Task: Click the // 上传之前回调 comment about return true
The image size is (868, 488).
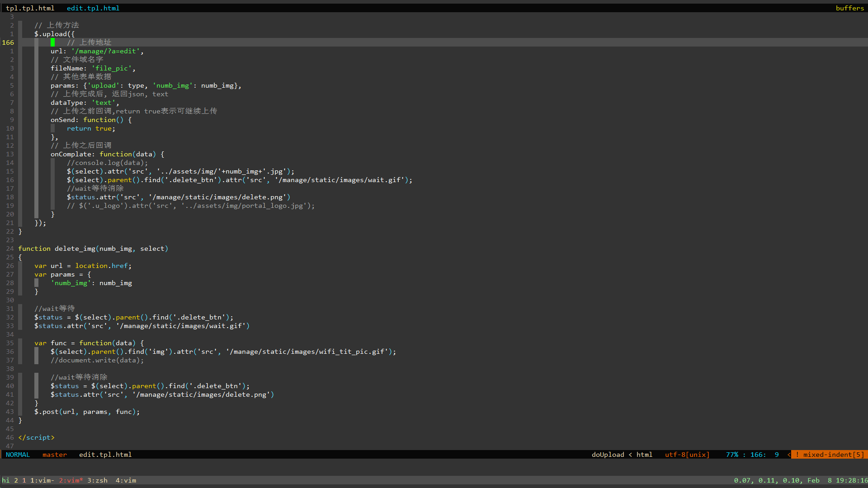Action: coord(134,111)
